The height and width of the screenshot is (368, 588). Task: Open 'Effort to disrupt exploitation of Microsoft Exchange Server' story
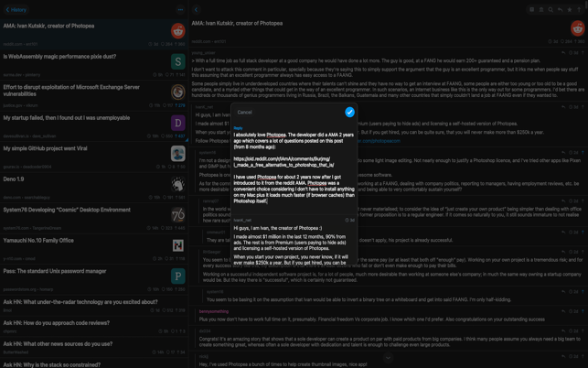[94, 95]
